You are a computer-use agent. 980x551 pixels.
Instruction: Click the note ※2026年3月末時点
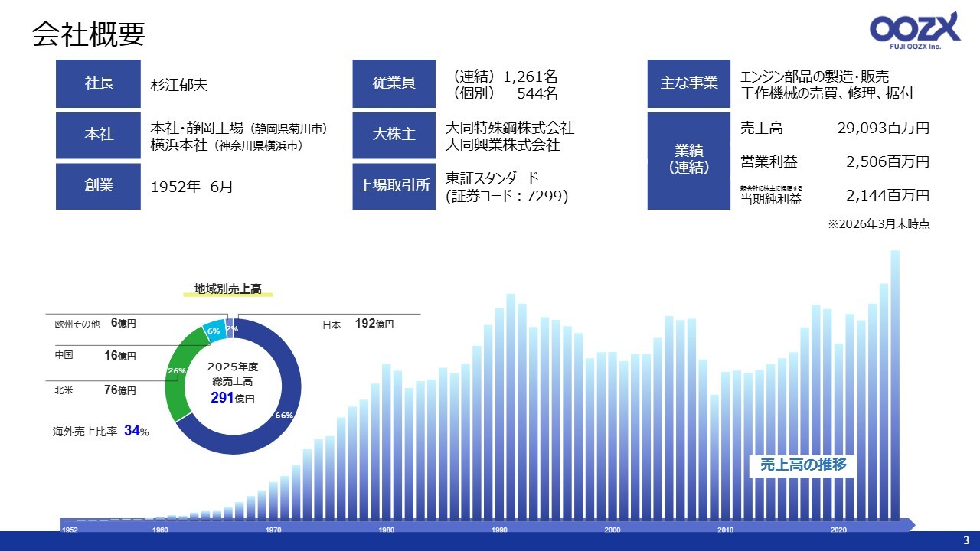[x=879, y=224]
